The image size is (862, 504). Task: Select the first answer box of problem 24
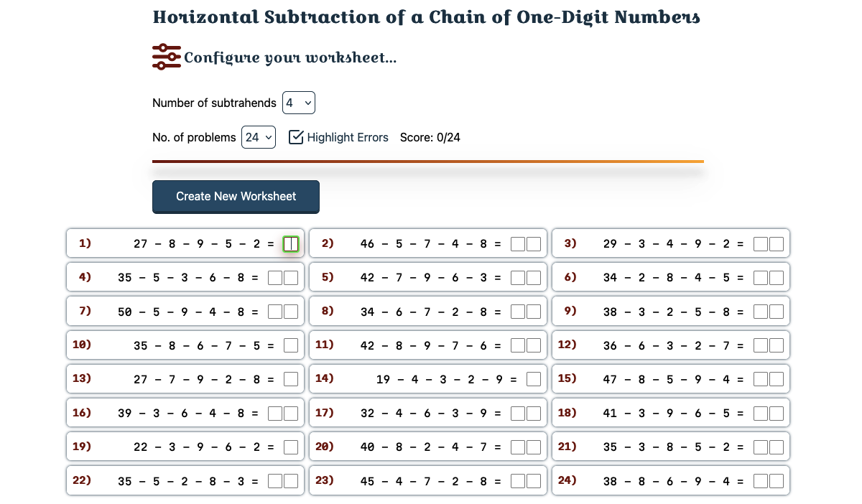click(x=761, y=480)
